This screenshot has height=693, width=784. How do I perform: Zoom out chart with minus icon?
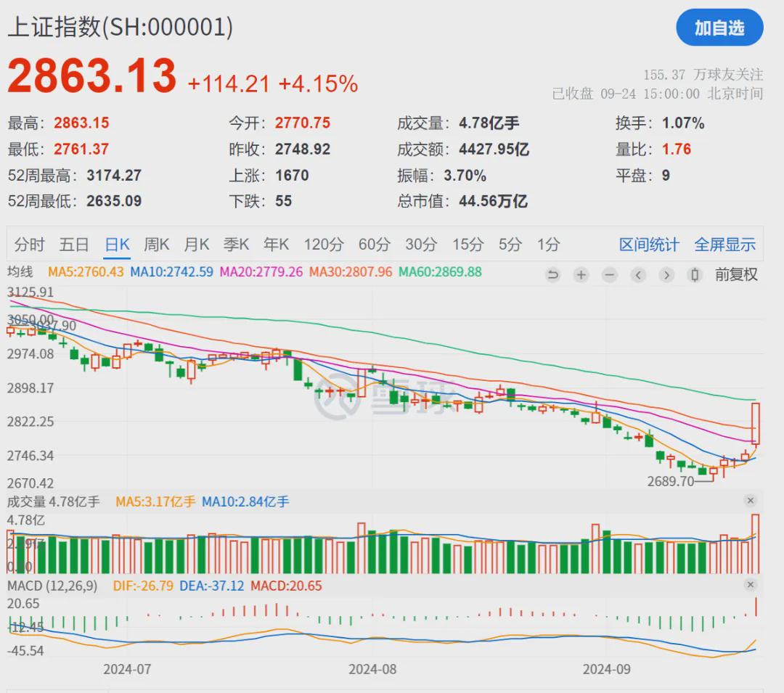pyautogui.click(x=610, y=275)
